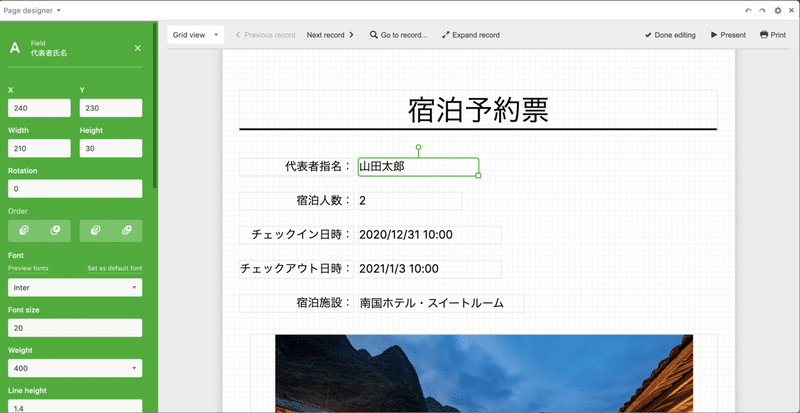Click the bring forward Order icon
The image size is (800, 413).
tap(55, 231)
